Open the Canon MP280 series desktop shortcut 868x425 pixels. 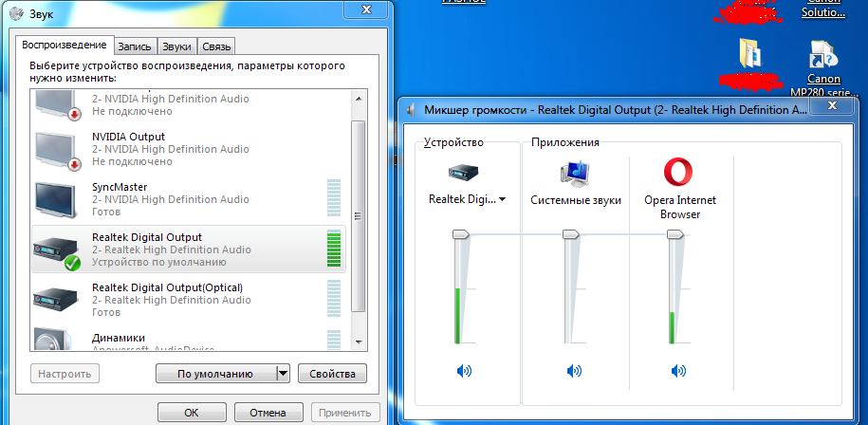point(823,67)
